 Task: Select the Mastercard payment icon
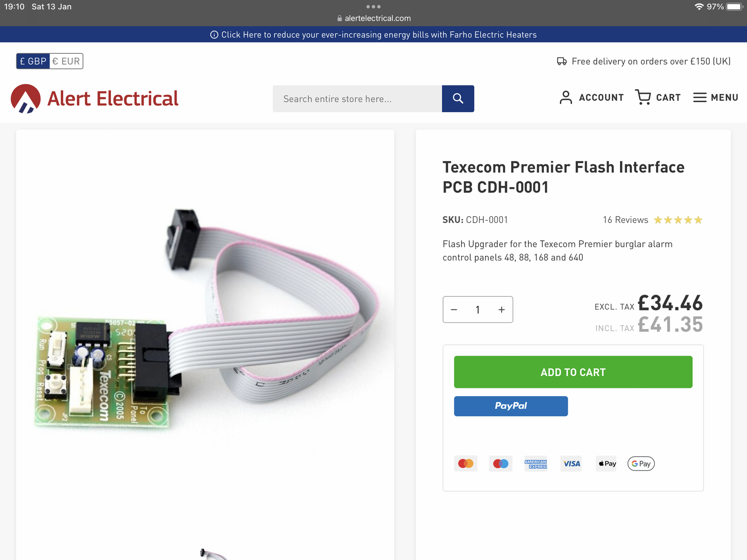[465, 463]
